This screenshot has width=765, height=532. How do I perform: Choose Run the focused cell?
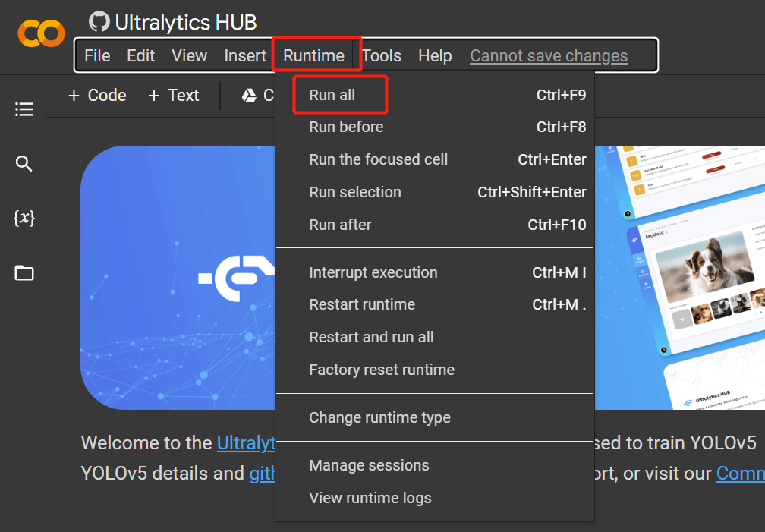coord(435,159)
